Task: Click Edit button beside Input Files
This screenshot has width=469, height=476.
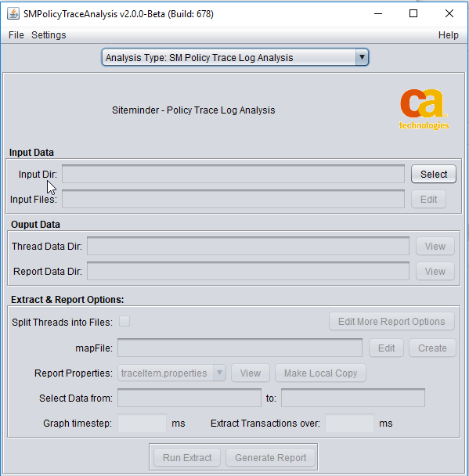Action: [x=428, y=199]
